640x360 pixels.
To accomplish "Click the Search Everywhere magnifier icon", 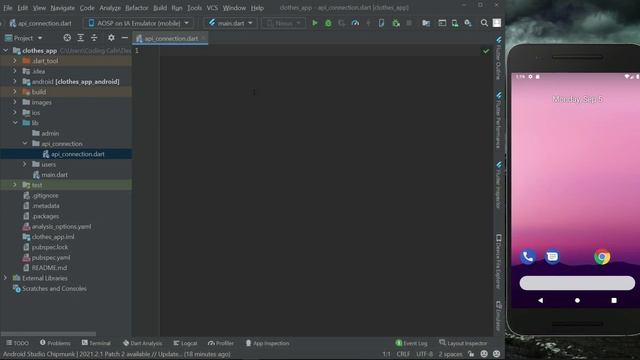I will (484, 23).
